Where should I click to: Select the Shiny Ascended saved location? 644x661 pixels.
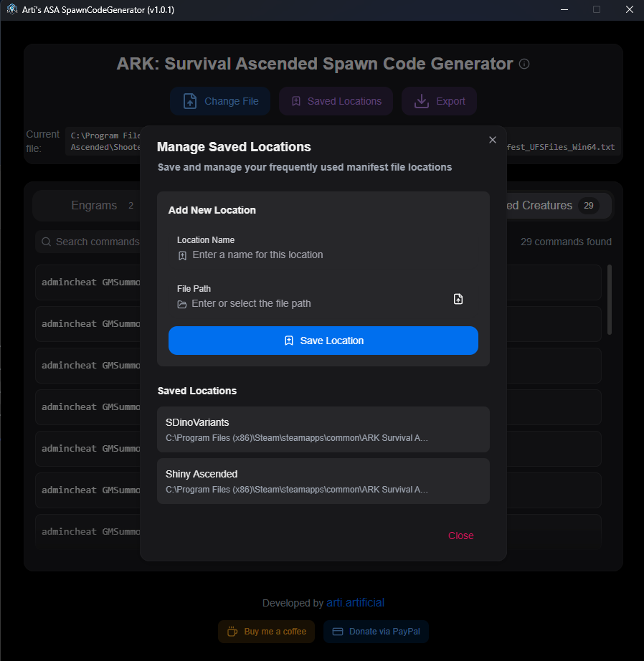(323, 481)
